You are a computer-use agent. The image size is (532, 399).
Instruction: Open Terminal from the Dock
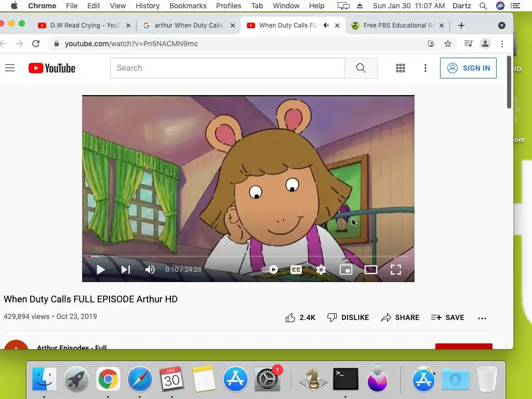(345, 379)
